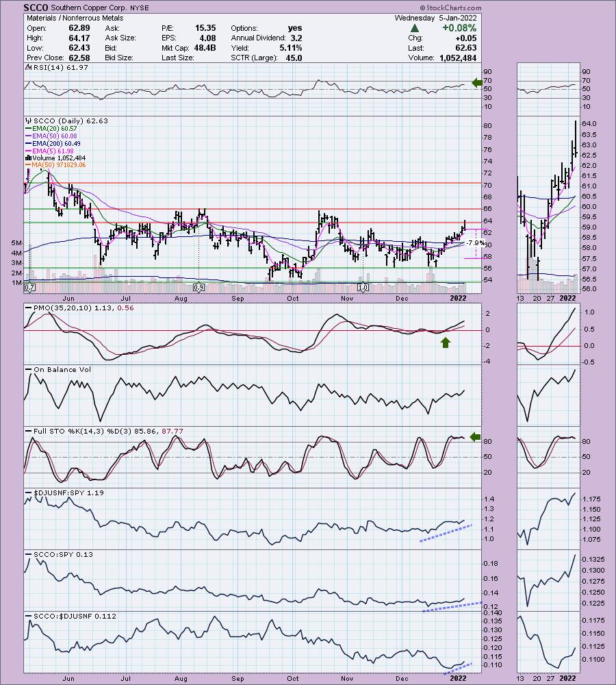The width and height of the screenshot is (616, 685).
Task: Click the Options value yes
Action: (295, 28)
